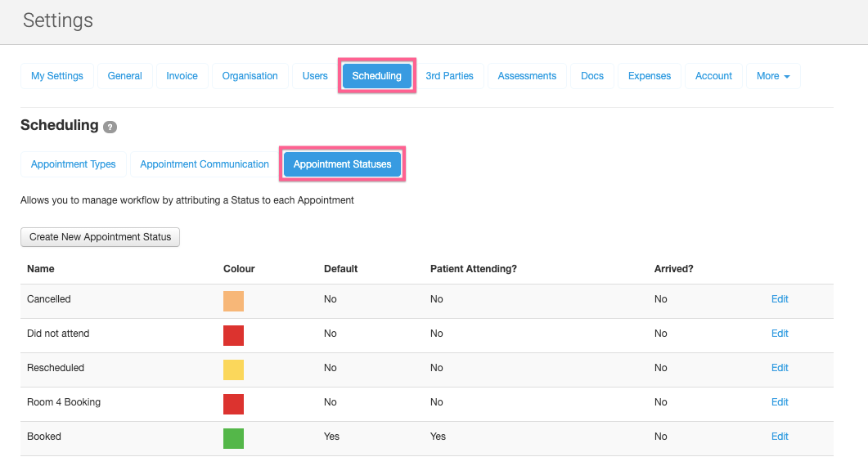Viewport: 868px width, 457px height.
Task: Click the Colour column header
Action: [x=239, y=268]
